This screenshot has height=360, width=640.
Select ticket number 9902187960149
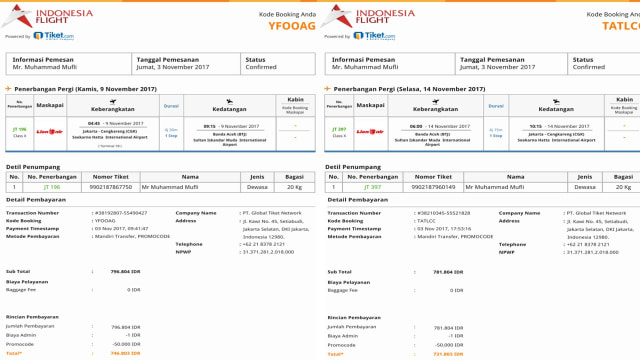pos(433,187)
